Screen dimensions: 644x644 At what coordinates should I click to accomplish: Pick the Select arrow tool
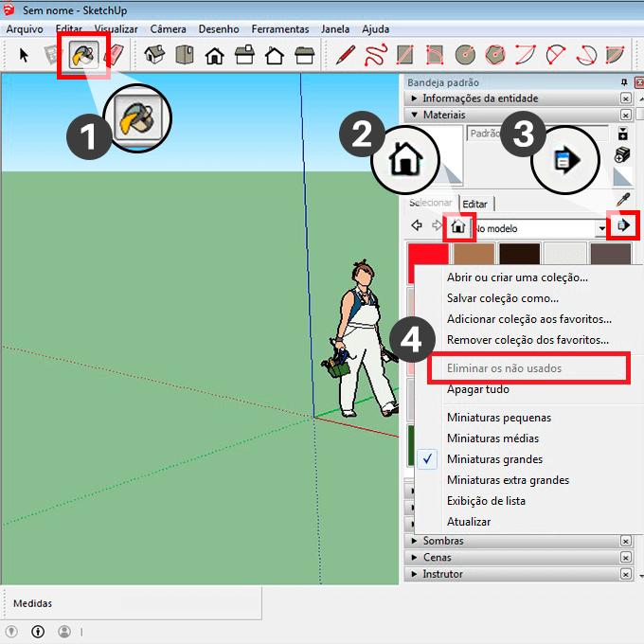pyautogui.click(x=25, y=55)
